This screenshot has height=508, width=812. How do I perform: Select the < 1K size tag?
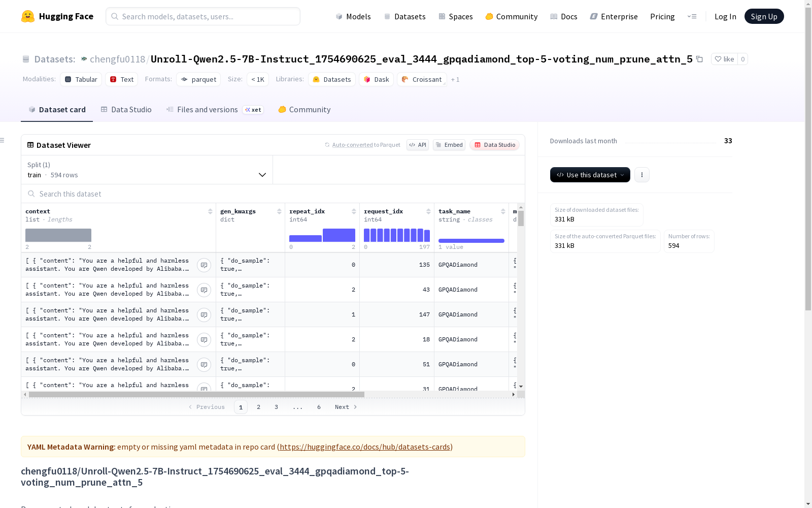click(258, 79)
